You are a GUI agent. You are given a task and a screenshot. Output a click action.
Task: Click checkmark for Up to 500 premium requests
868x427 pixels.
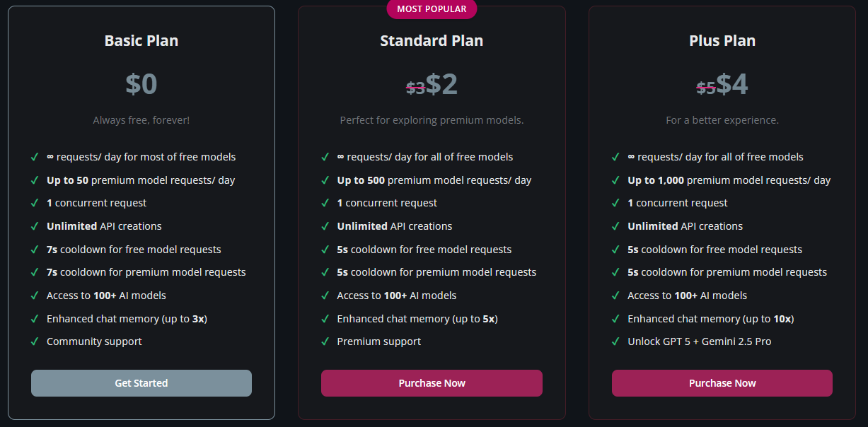click(325, 180)
